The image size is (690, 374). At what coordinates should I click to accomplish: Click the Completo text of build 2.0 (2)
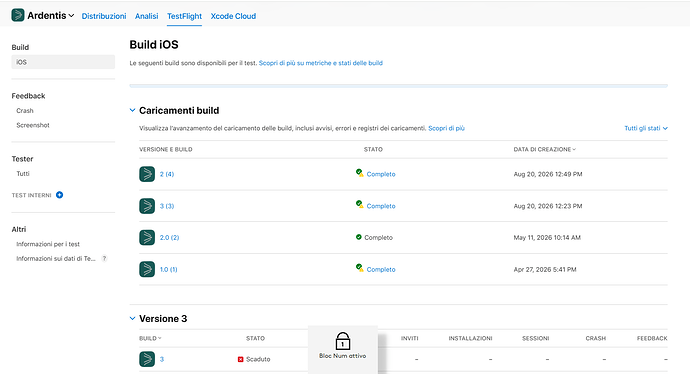(x=378, y=238)
